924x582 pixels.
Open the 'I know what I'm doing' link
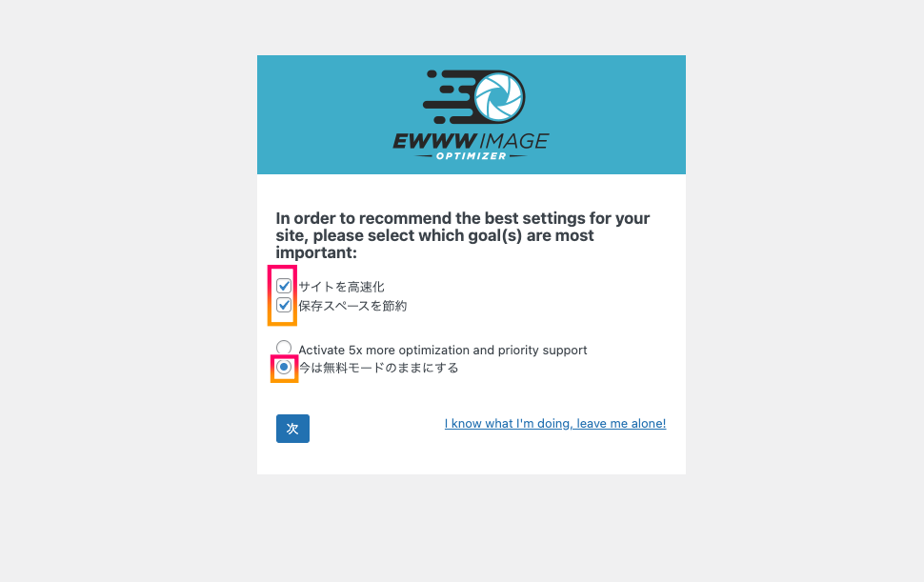(x=555, y=424)
